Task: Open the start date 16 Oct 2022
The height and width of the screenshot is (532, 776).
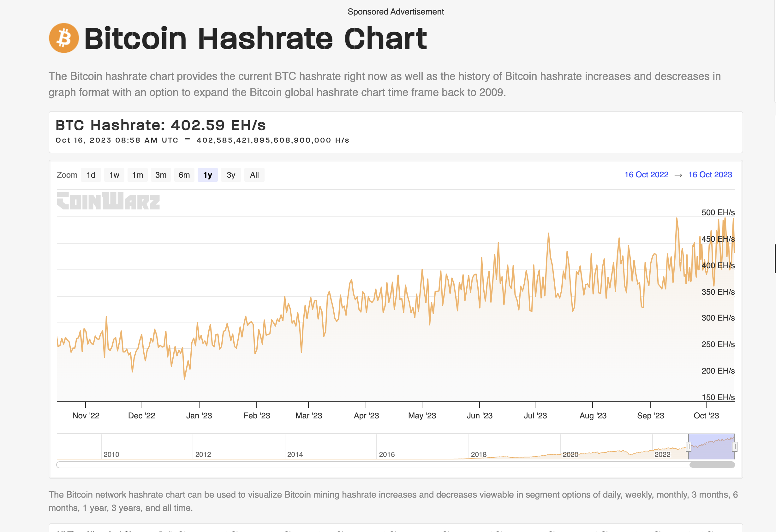Action: [646, 174]
